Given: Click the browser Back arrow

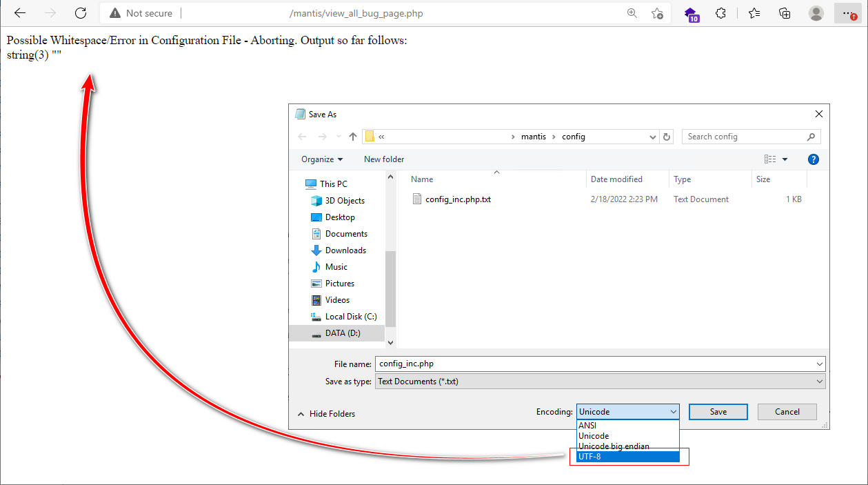Looking at the screenshot, I should point(20,13).
